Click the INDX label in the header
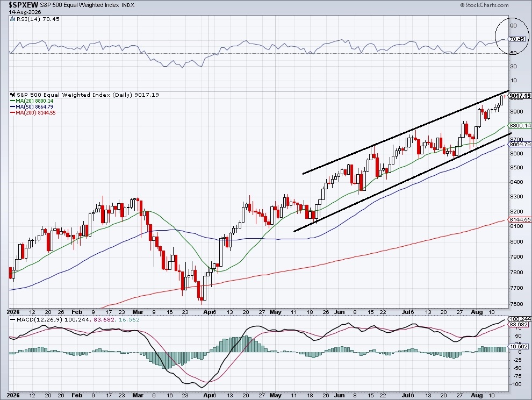This screenshot has width=532, height=400. click(128, 5)
